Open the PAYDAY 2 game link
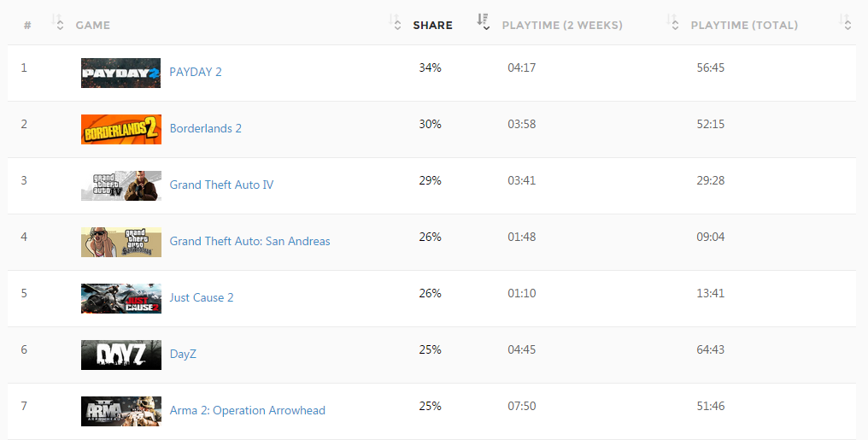This screenshot has width=868, height=440. [196, 72]
